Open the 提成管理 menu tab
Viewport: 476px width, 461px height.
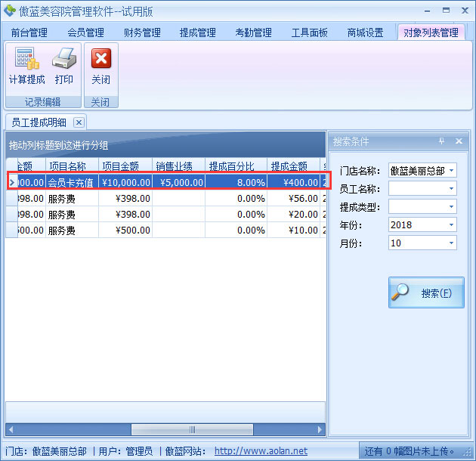tap(198, 32)
